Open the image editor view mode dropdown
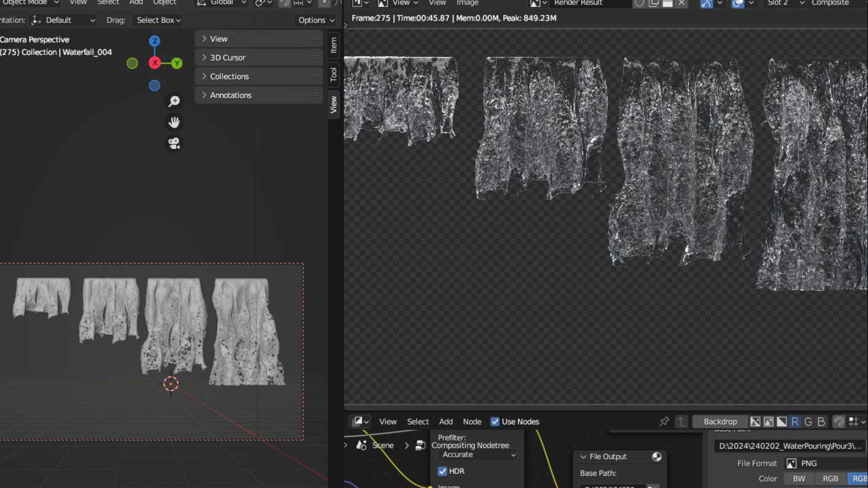Screen dimensions: 868x488 (x=398, y=3)
